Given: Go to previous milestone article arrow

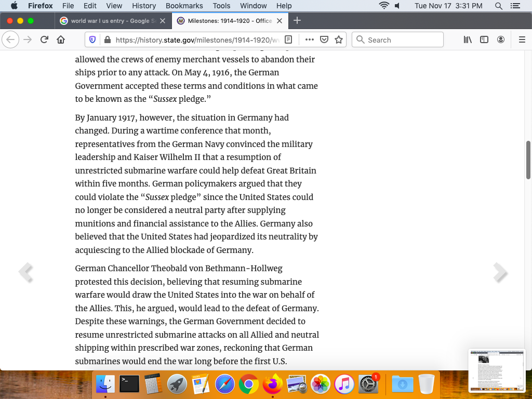Looking at the screenshot, I should point(25,272).
